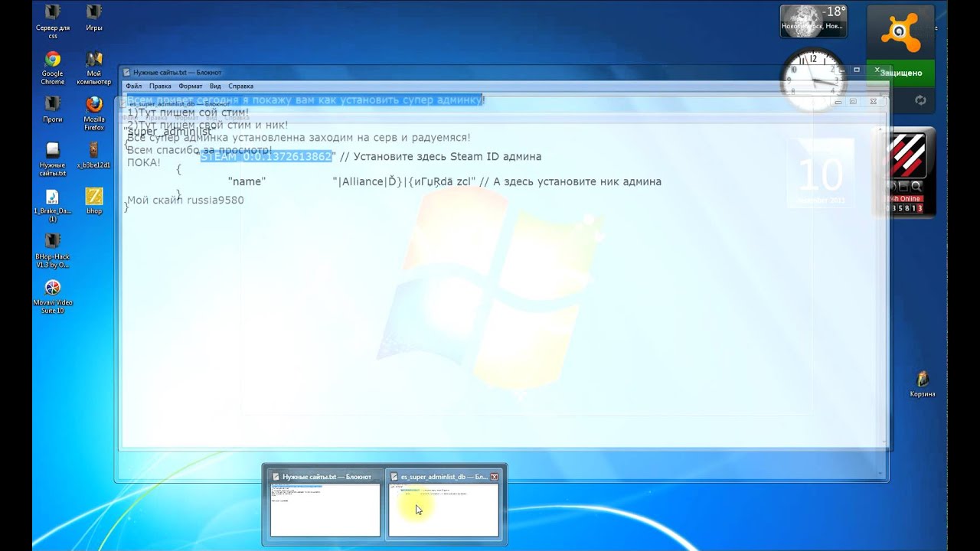Select the Мой компьютер desktop icon
The width and height of the screenshot is (980, 551).
pos(94,67)
